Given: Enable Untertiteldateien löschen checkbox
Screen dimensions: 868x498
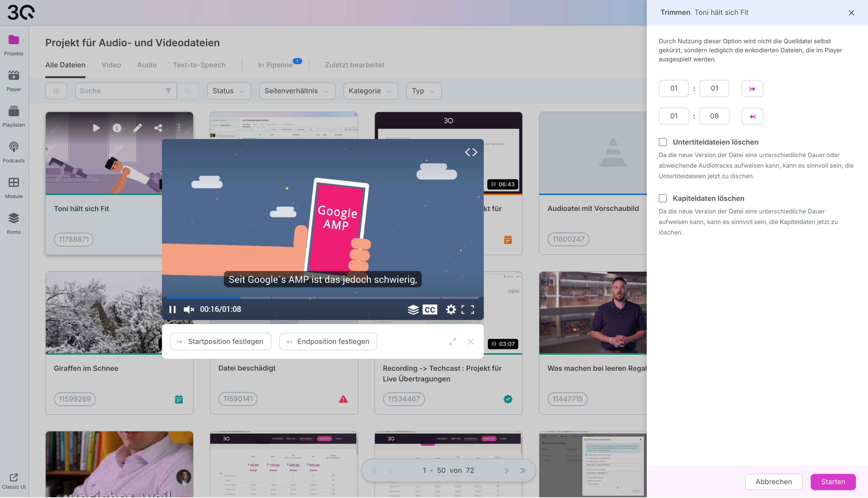Looking at the screenshot, I should 663,142.
